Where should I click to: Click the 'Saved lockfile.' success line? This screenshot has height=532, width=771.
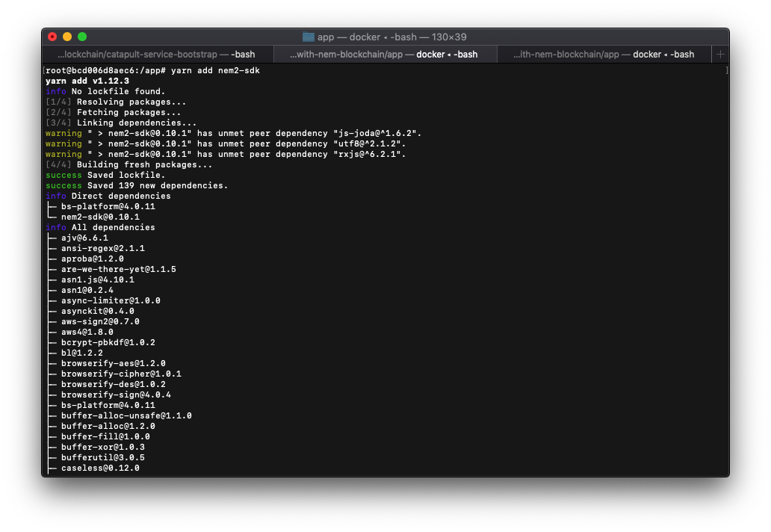pos(105,175)
